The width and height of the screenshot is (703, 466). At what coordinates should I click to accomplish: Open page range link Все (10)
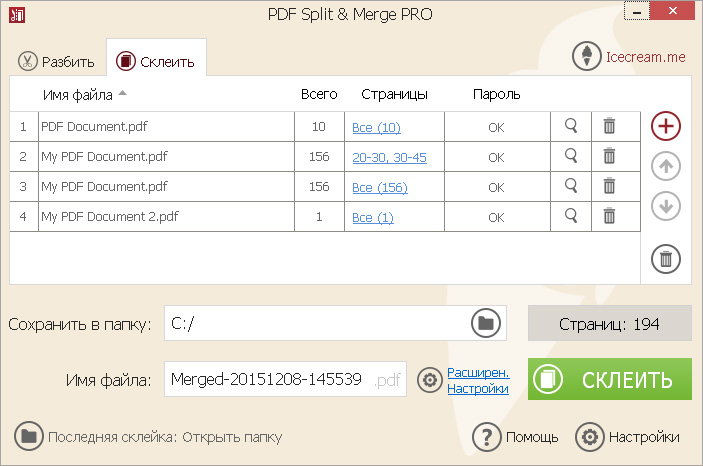point(376,128)
